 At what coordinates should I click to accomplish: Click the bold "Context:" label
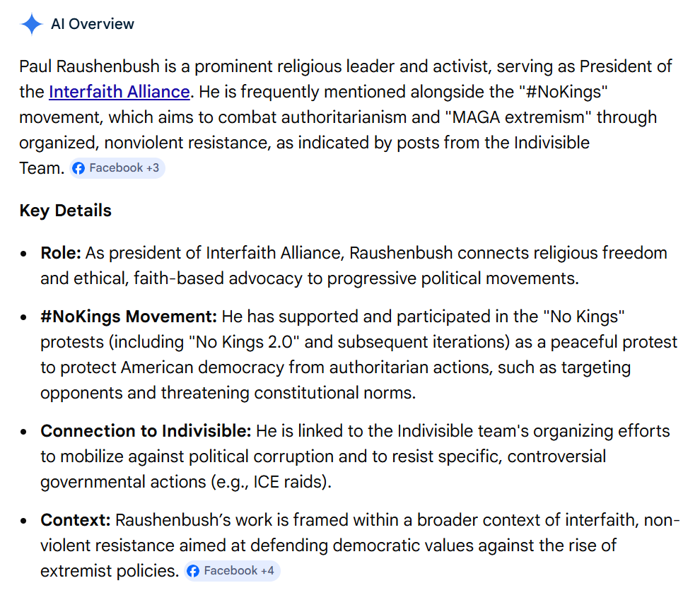pos(76,521)
